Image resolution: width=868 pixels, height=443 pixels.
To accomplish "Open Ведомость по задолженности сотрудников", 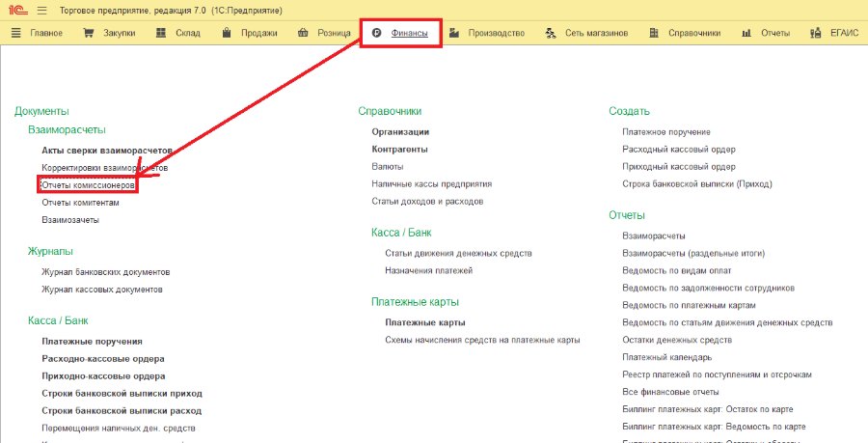I will click(709, 288).
